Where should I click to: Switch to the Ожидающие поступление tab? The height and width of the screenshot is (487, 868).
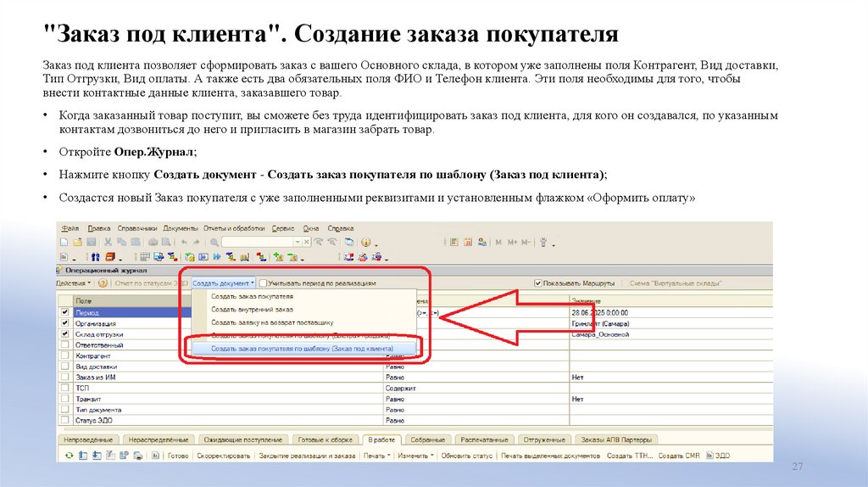243,439
